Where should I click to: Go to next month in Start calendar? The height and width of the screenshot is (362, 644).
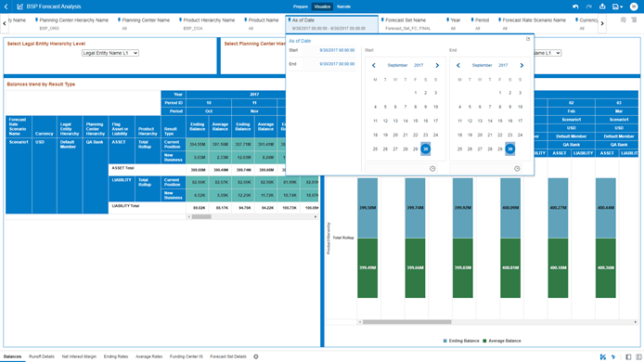(437, 65)
